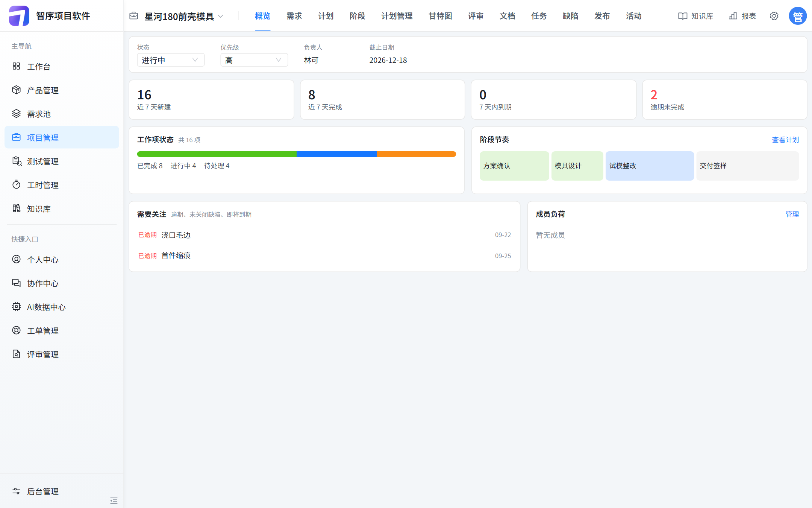Open 后台管理 settings
The width and height of the screenshot is (812, 508).
[x=62, y=491]
